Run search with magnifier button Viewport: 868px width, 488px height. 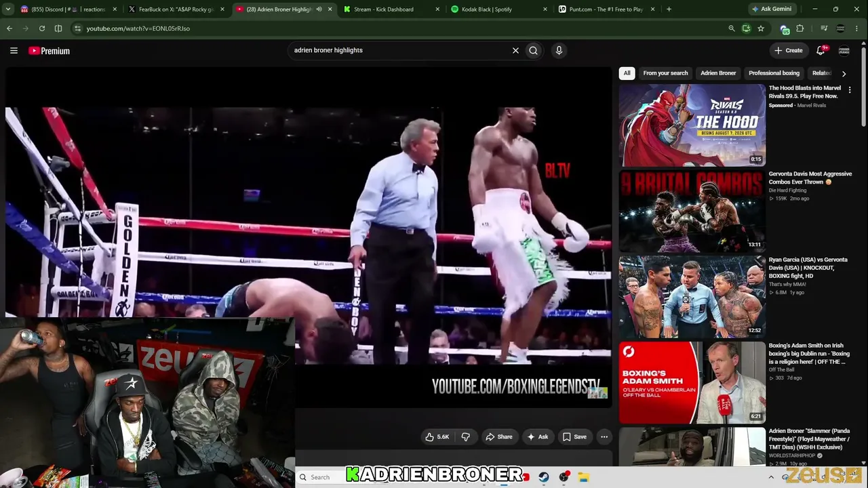point(534,50)
